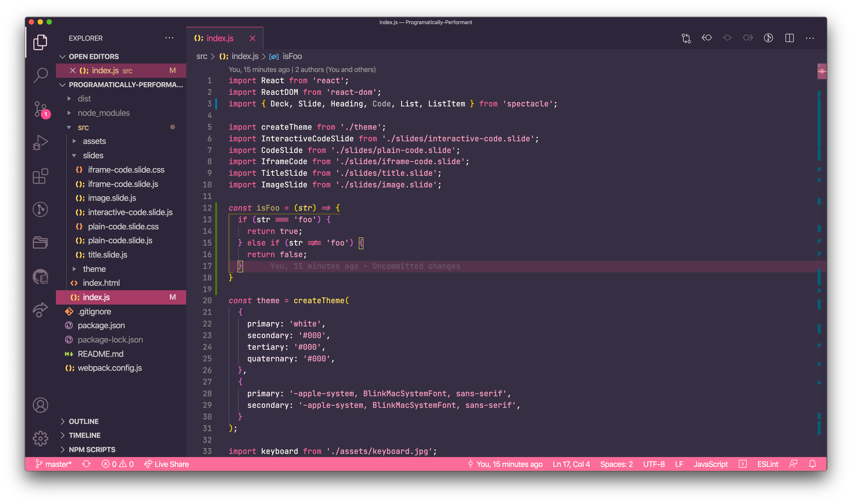
Task: Click isFoo in the breadcrumb path
Action: pyautogui.click(x=292, y=56)
